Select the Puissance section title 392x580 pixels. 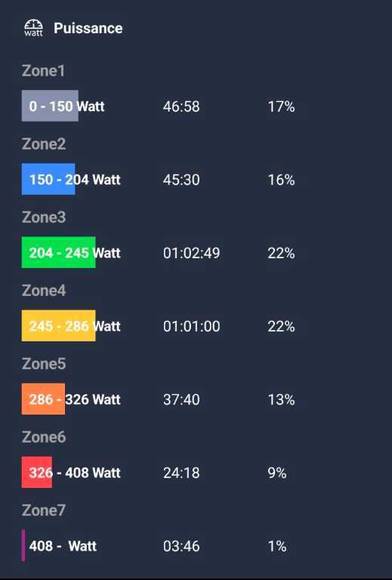[x=88, y=28]
